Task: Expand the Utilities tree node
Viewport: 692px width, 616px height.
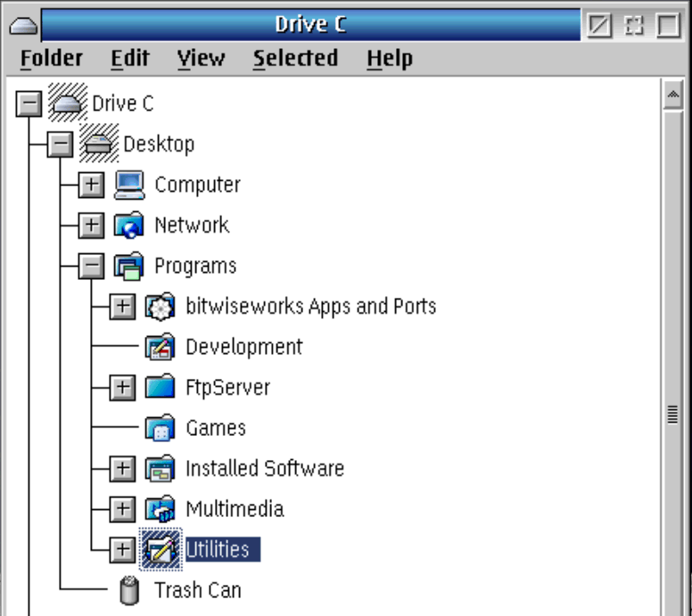Action: 123,550
